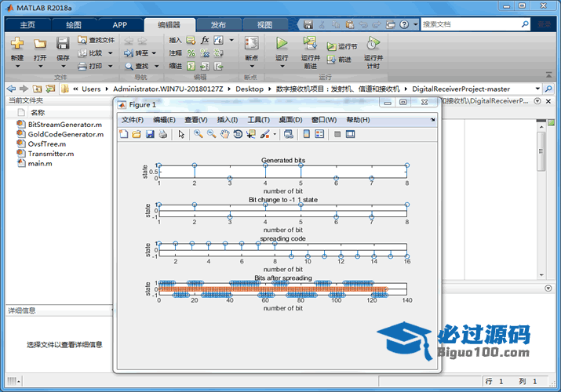This screenshot has width=561, height=392.
Task: Click the Figure 1 open file icon
Action: click(x=137, y=134)
